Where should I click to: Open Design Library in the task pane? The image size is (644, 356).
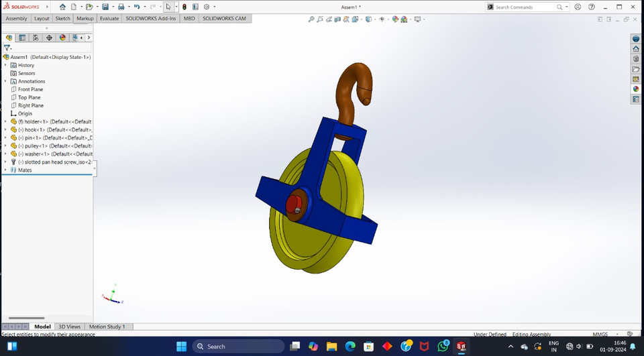pyautogui.click(x=636, y=59)
